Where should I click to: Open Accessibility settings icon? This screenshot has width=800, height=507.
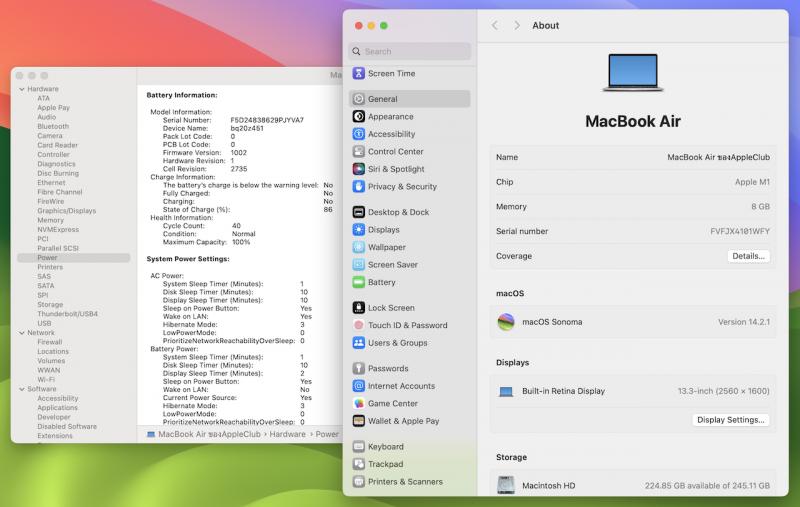point(359,134)
